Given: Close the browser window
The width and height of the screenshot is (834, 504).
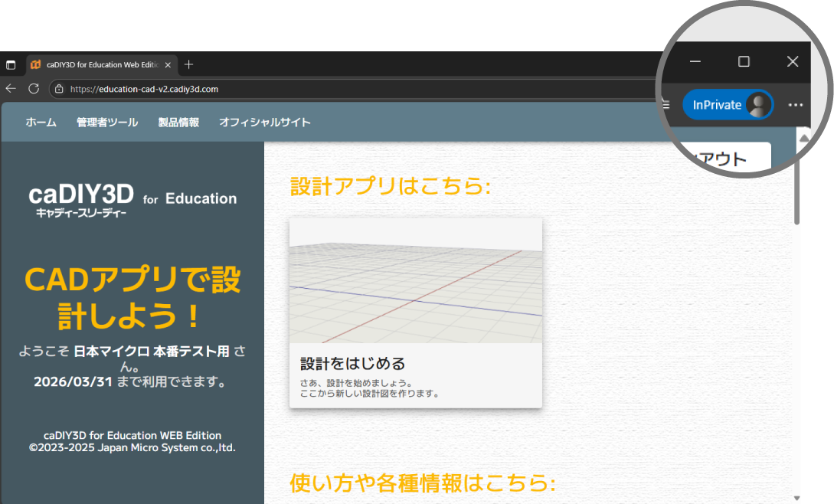Looking at the screenshot, I should pyautogui.click(x=793, y=62).
